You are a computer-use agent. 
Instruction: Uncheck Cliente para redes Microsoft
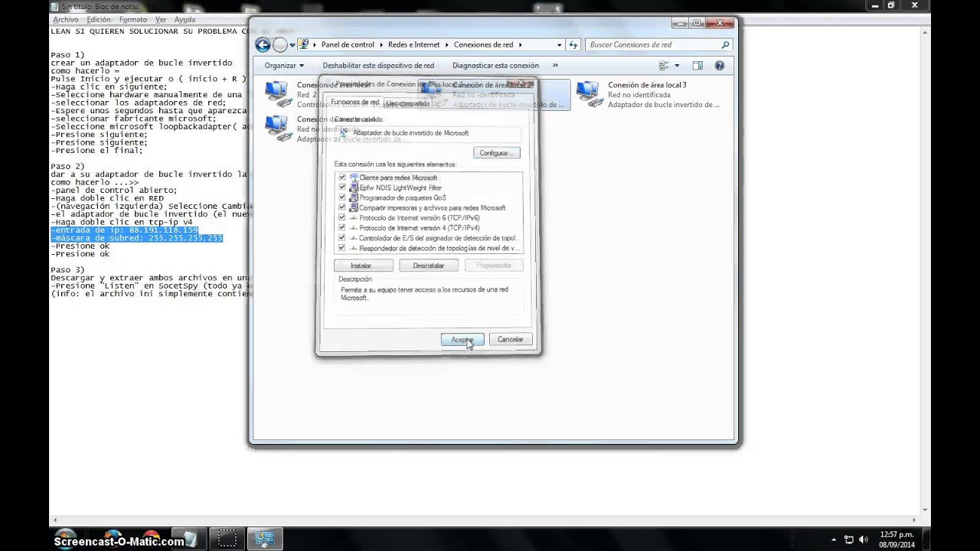342,178
